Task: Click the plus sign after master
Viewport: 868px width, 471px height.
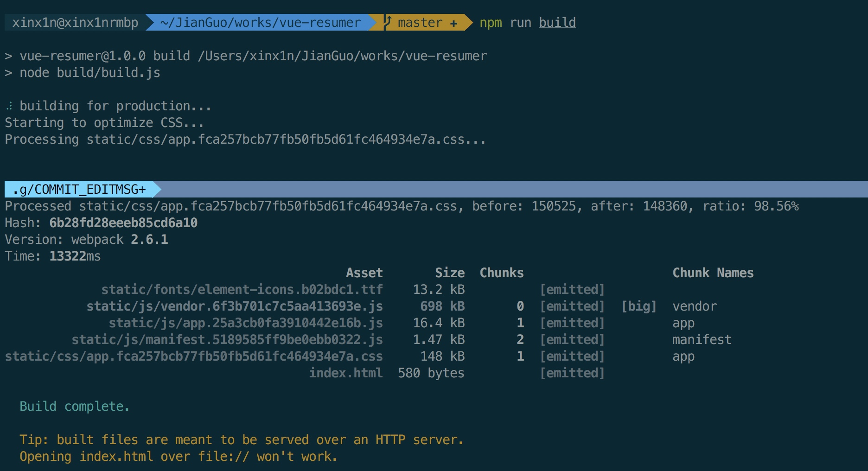Action: pos(453,23)
